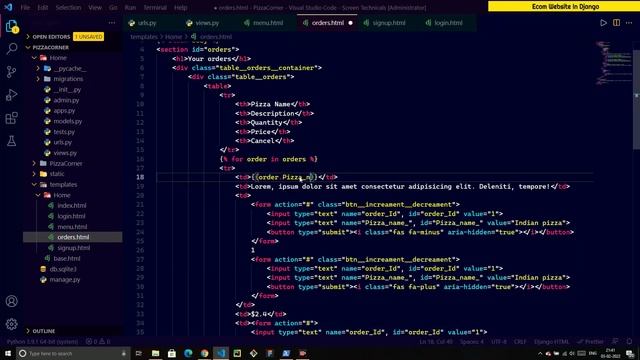Open File Explorer from taskbar

click(156, 353)
